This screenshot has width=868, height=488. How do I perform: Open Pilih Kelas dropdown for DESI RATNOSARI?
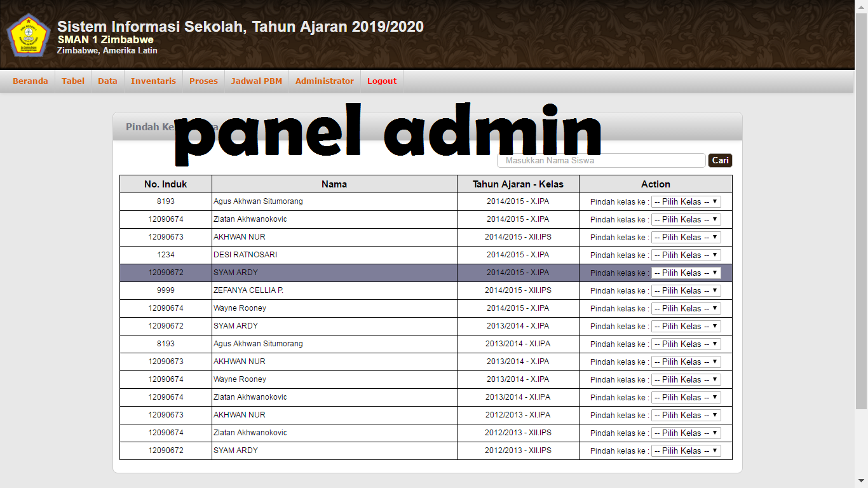tap(686, 255)
